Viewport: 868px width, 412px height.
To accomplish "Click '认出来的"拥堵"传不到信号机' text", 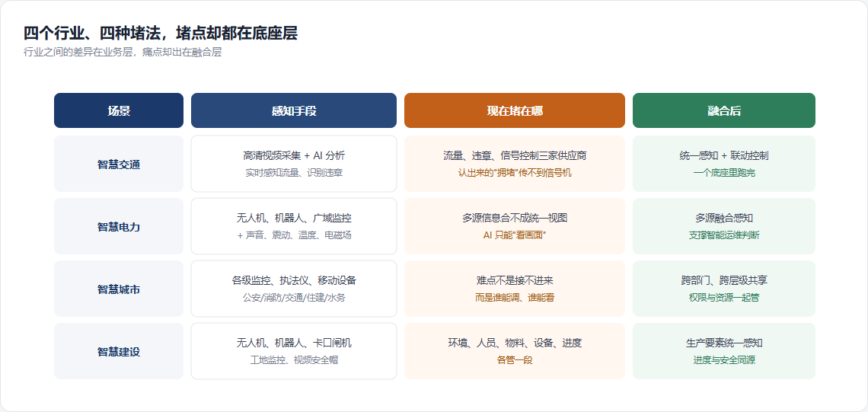I will (515, 173).
